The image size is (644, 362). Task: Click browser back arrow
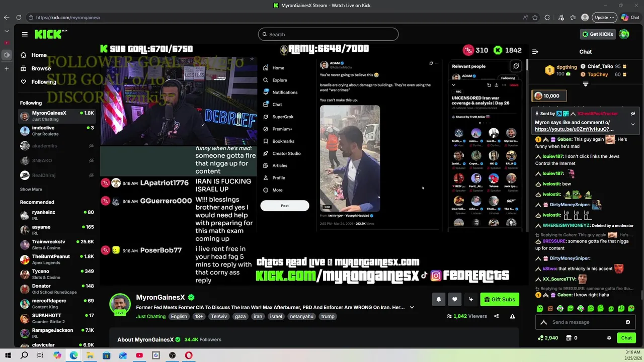click(x=7, y=17)
